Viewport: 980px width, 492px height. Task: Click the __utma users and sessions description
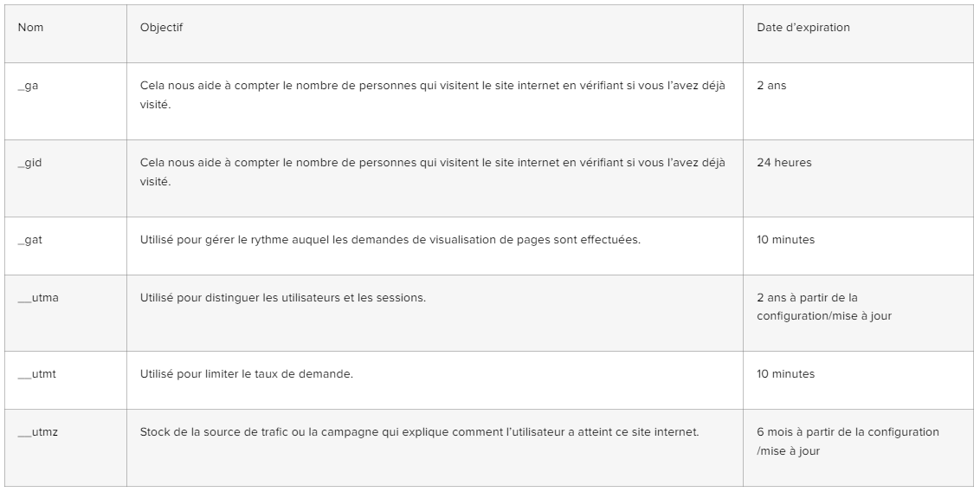coord(282,298)
